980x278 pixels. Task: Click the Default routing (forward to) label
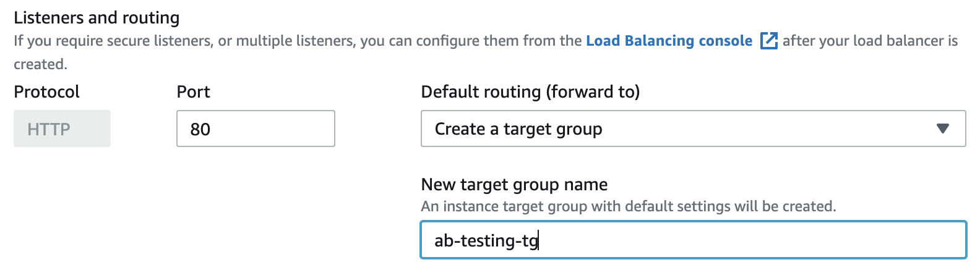(x=530, y=91)
